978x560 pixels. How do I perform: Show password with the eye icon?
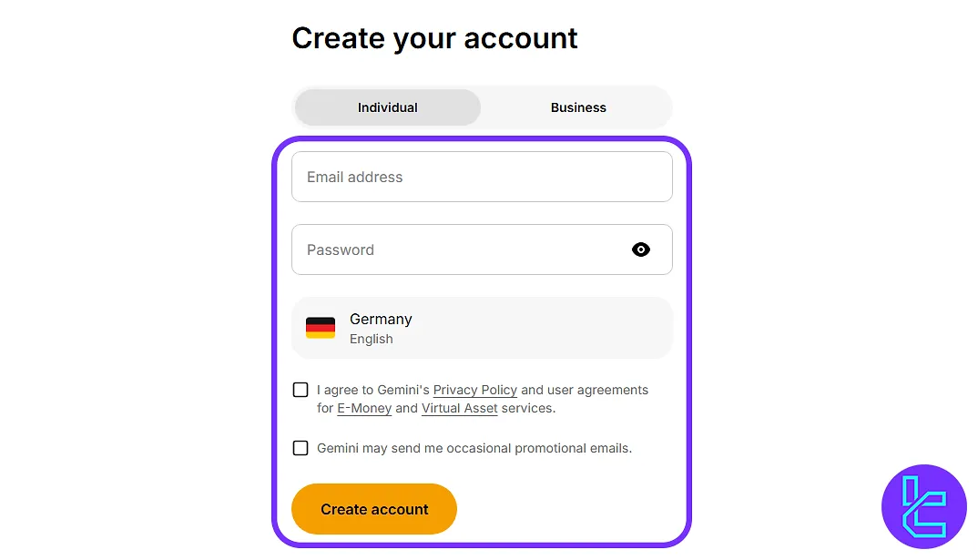coord(641,249)
